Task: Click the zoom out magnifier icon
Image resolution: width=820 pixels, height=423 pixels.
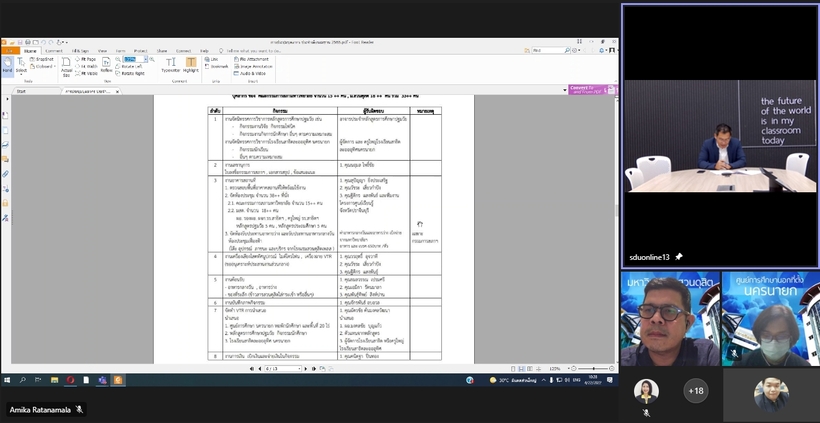Action: [x=118, y=60]
